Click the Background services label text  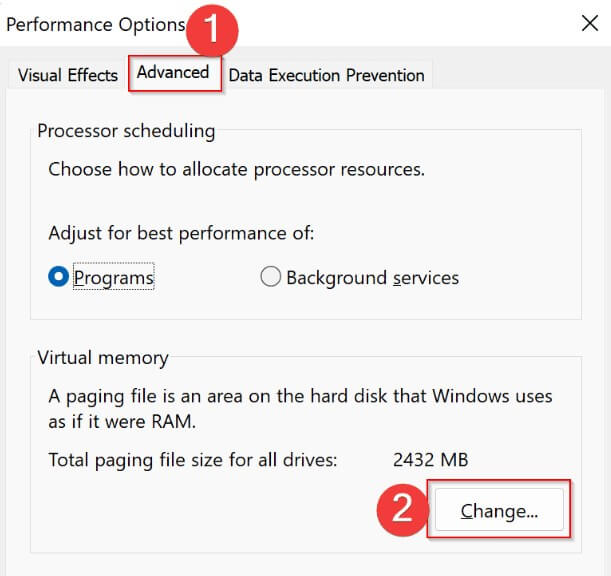coord(372,277)
